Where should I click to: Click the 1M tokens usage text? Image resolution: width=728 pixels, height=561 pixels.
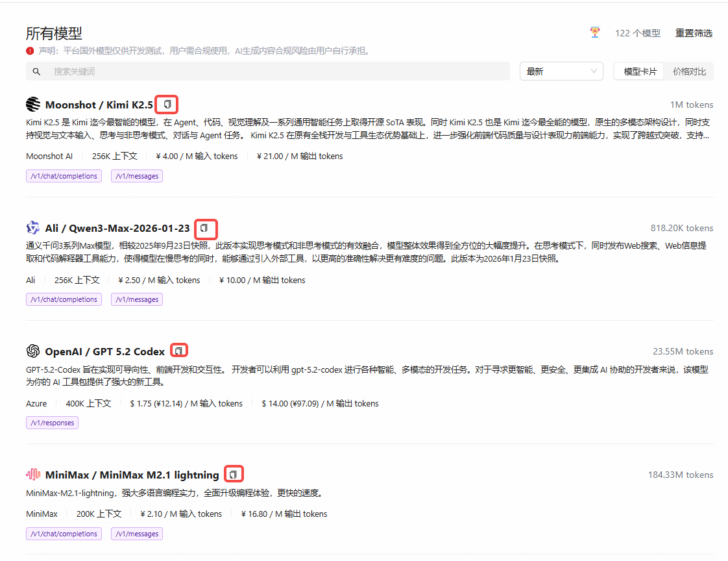tap(691, 105)
